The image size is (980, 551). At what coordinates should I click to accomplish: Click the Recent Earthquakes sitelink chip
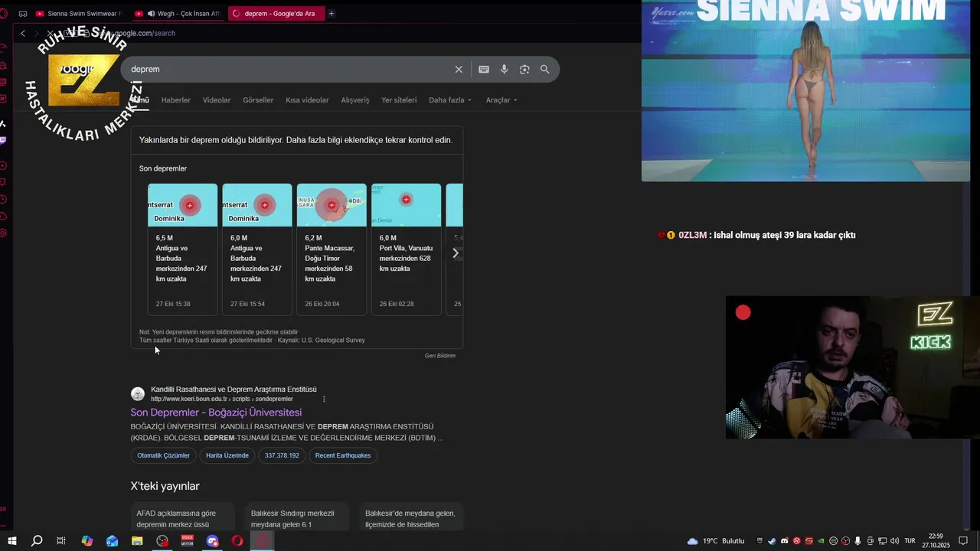click(x=343, y=456)
